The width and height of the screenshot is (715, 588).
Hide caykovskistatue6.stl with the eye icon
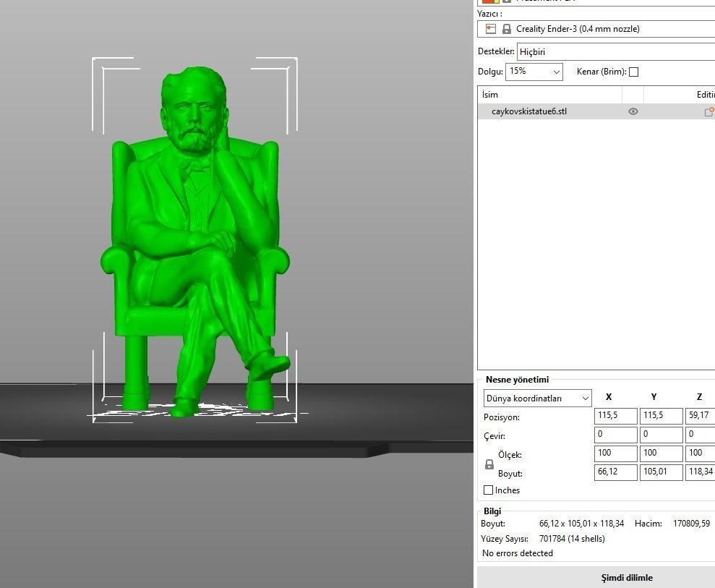(x=633, y=111)
